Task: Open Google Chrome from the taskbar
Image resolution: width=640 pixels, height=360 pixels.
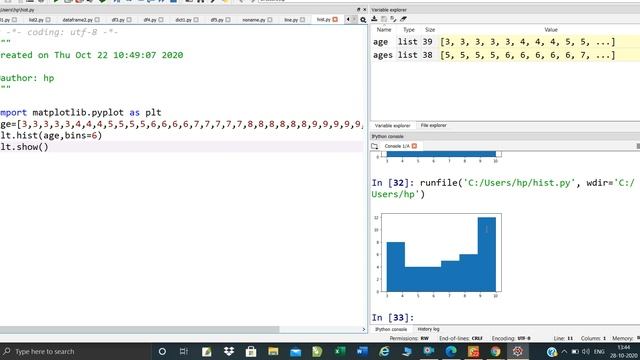Action: pos(495,351)
